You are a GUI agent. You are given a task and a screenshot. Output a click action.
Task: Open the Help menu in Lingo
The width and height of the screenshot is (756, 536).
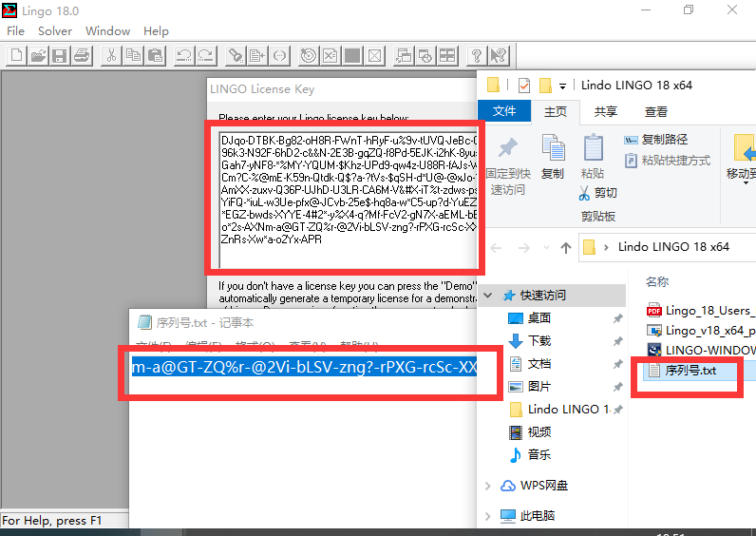click(x=156, y=30)
